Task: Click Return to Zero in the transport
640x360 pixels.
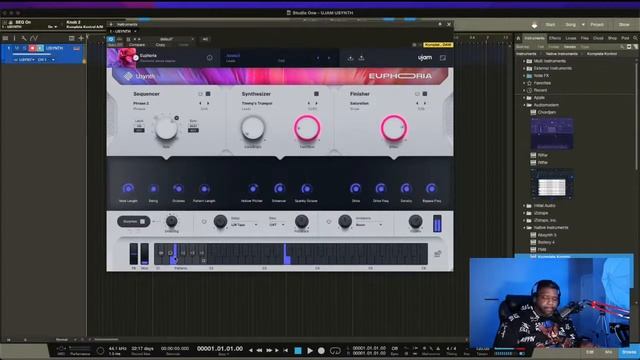Action: 285,350
